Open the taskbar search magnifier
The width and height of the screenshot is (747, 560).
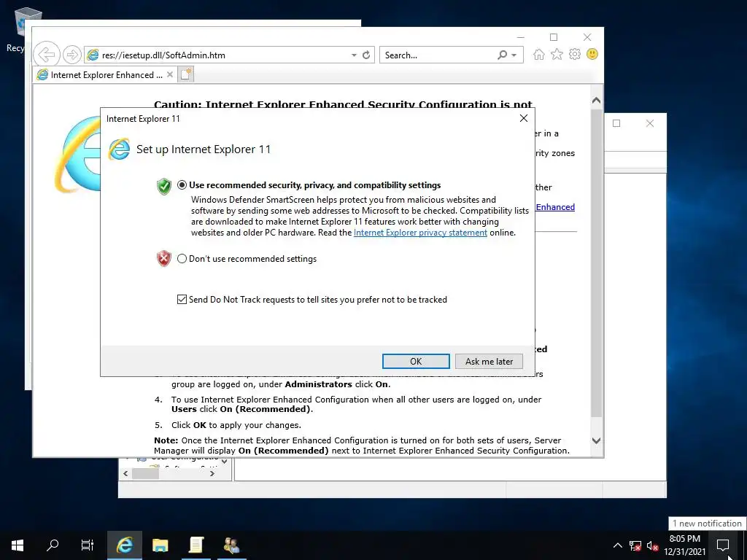(53, 545)
